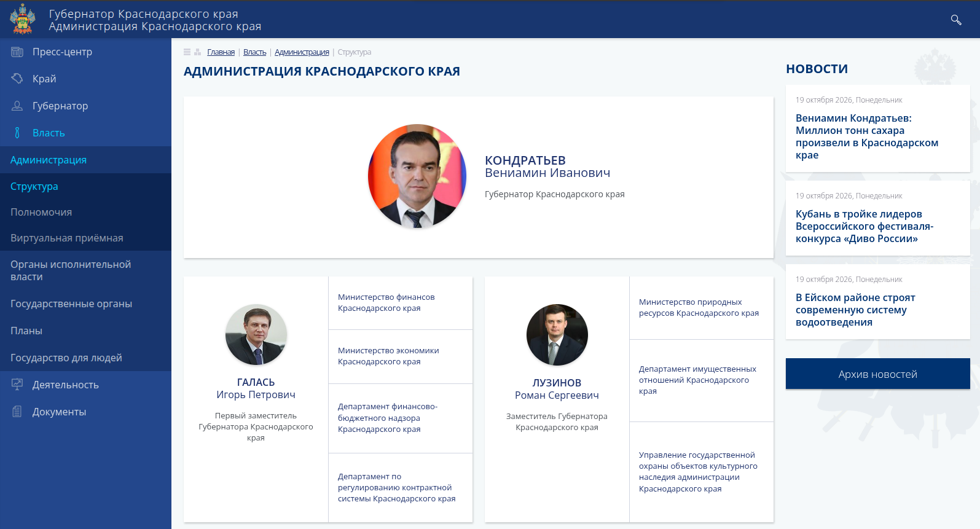Viewport: 980px width, 529px height.
Task: Open Галась Игорь Петрович's portrait photo
Action: [x=256, y=335]
